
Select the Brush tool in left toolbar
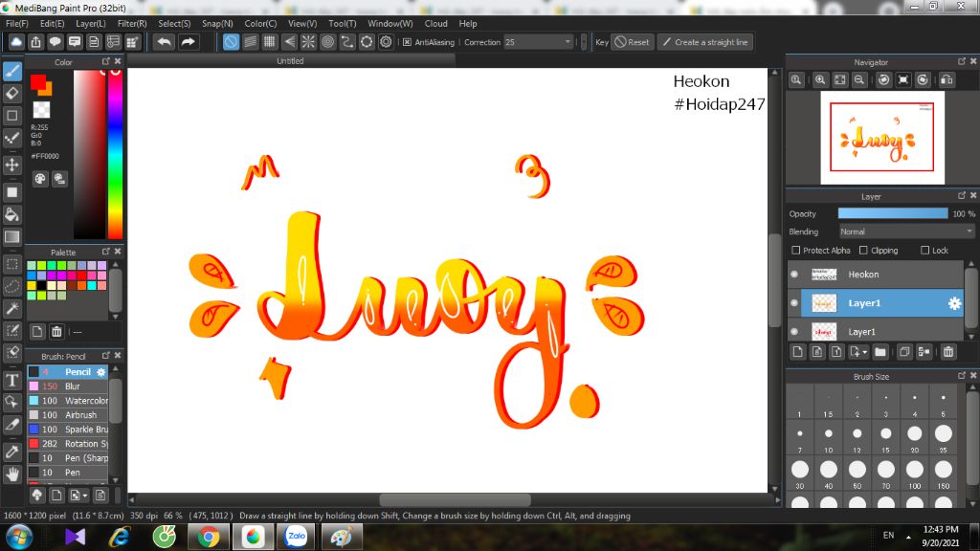[x=11, y=71]
